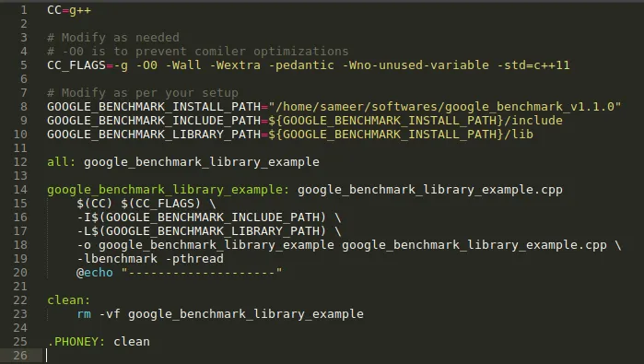Click the '-pedantic' flag

click(x=301, y=65)
